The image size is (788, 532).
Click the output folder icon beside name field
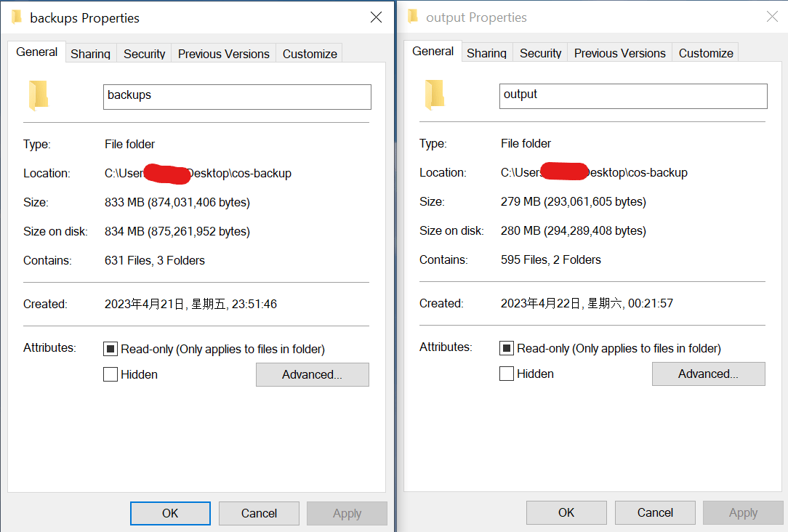[435, 95]
